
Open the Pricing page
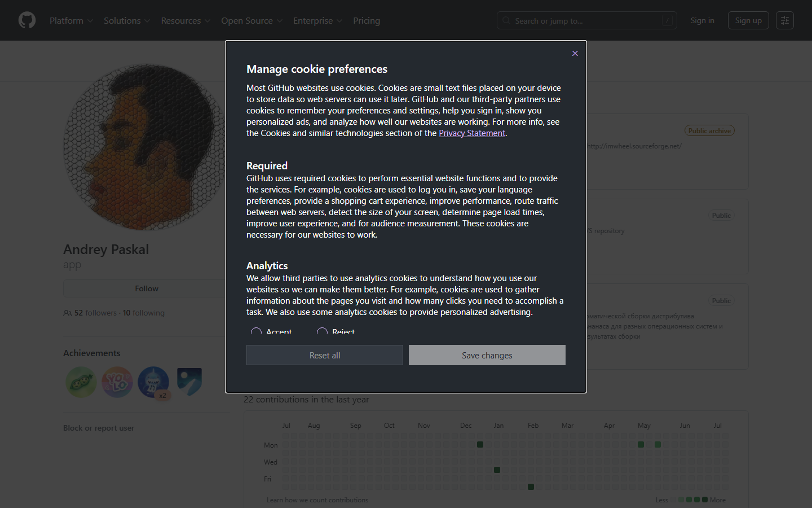click(367, 20)
